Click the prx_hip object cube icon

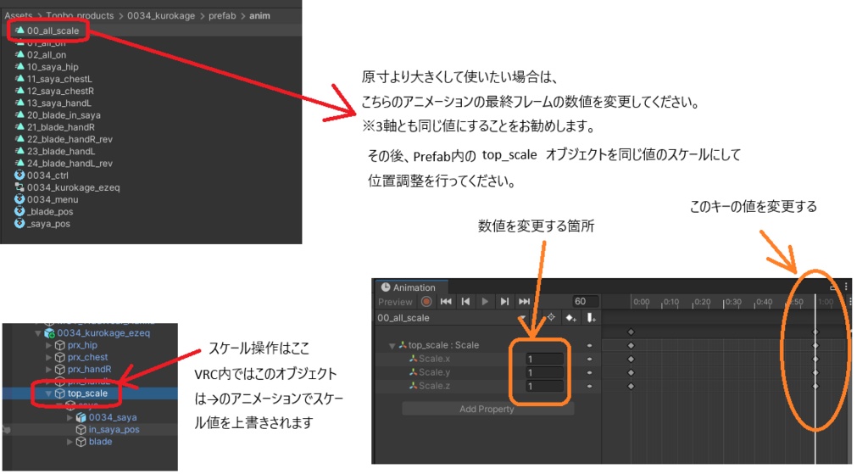[x=60, y=345]
